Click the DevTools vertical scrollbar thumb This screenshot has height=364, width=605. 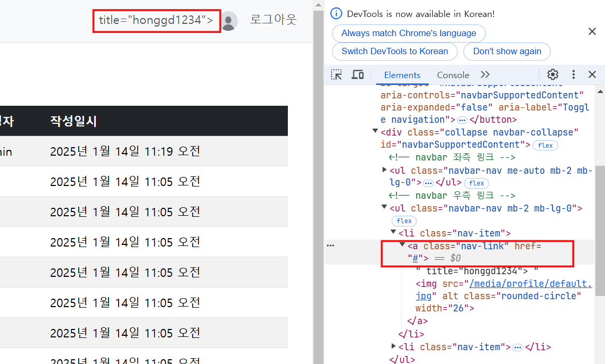click(x=600, y=231)
